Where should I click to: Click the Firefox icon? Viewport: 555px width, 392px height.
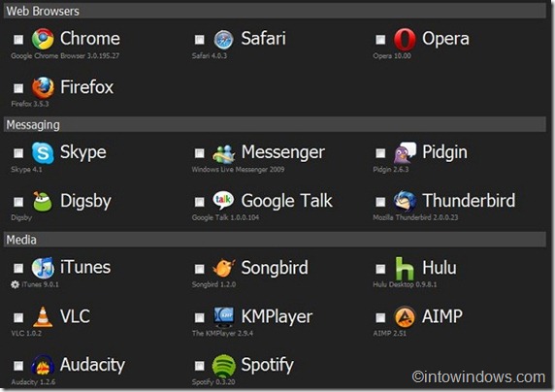coord(43,87)
